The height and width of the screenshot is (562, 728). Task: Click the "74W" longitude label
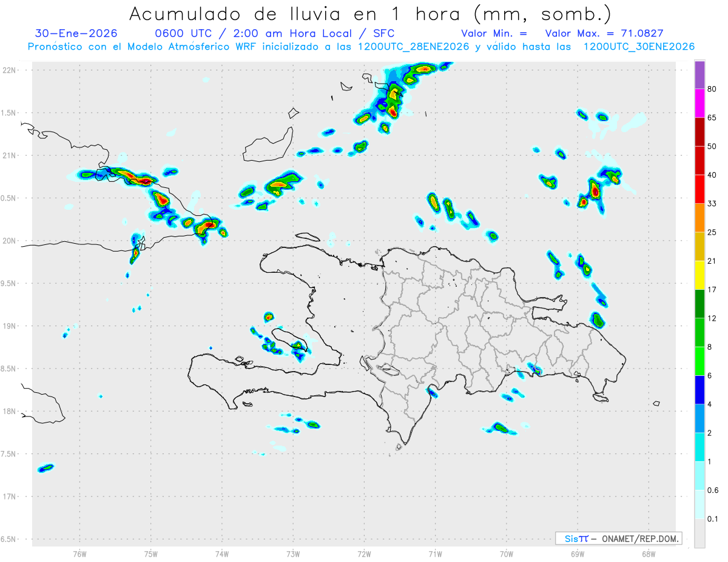tap(222, 554)
